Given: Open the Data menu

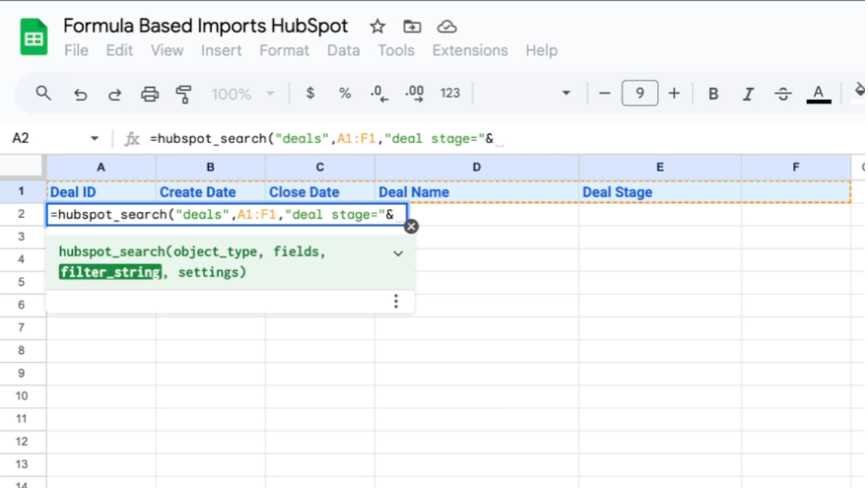Looking at the screenshot, I should coord(343,51).
